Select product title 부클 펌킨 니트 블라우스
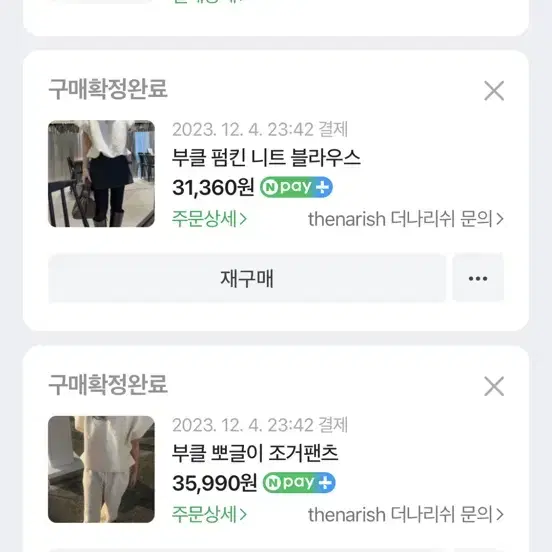The width and height of the screenshot is (552, 552). (266, 158)
